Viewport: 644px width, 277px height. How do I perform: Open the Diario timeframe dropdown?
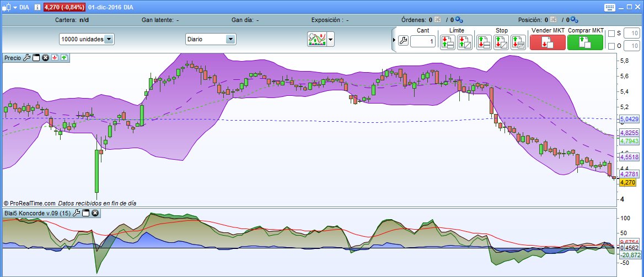[211, 40]
